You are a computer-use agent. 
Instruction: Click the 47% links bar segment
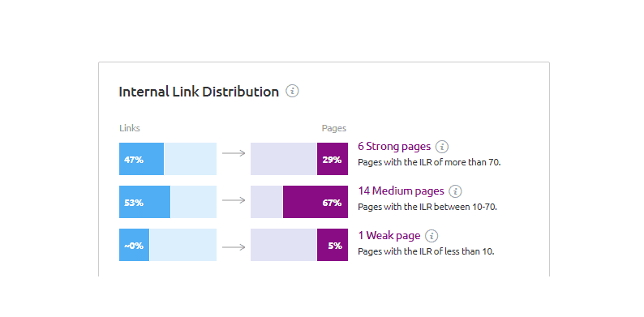(x=141, y=159)
